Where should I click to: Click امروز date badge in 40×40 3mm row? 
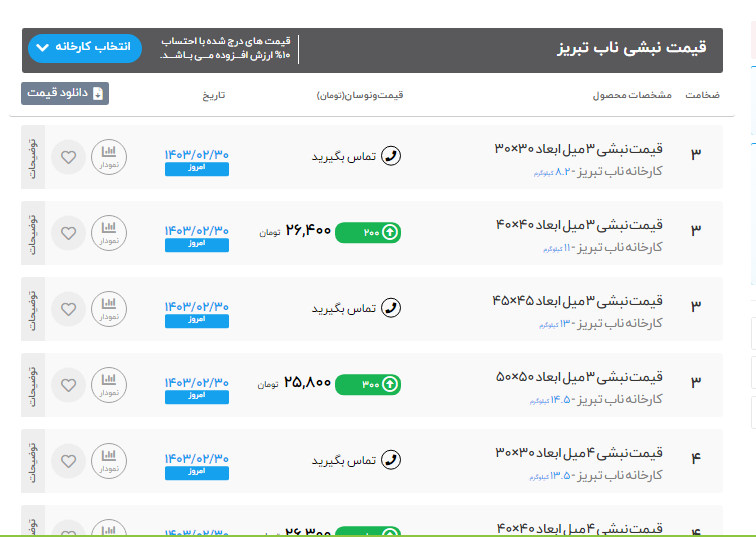197,245
